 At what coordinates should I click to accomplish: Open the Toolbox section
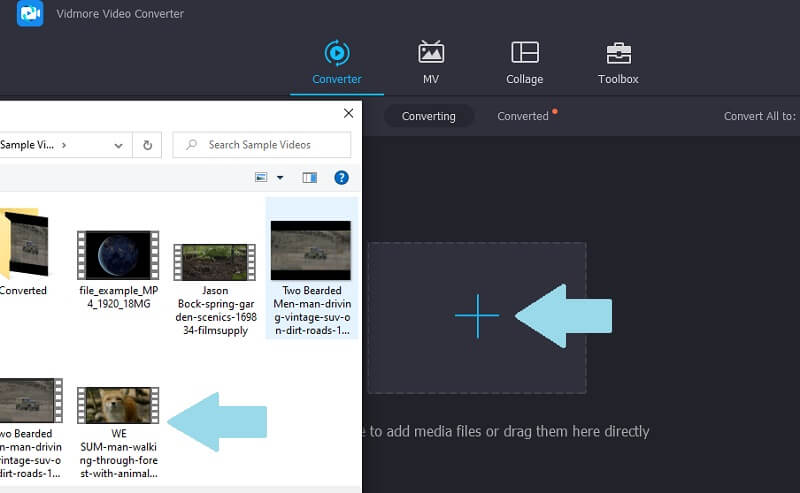point(618,62)
